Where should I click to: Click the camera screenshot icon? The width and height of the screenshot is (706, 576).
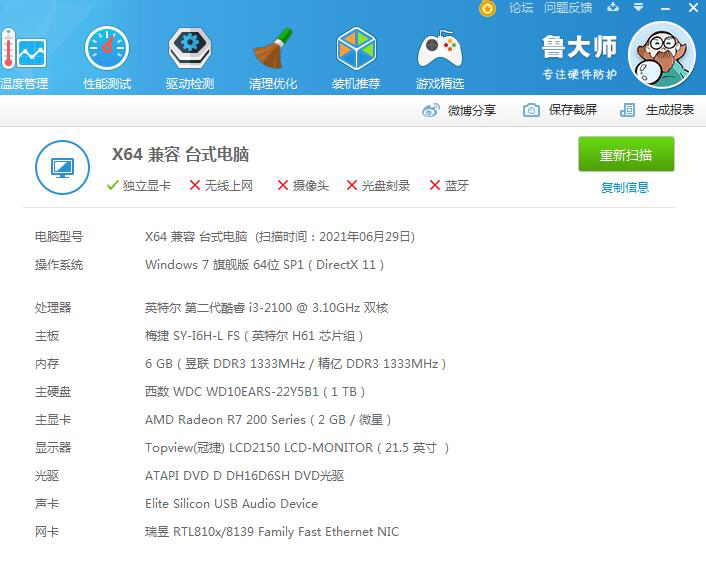tap(531, 110)
